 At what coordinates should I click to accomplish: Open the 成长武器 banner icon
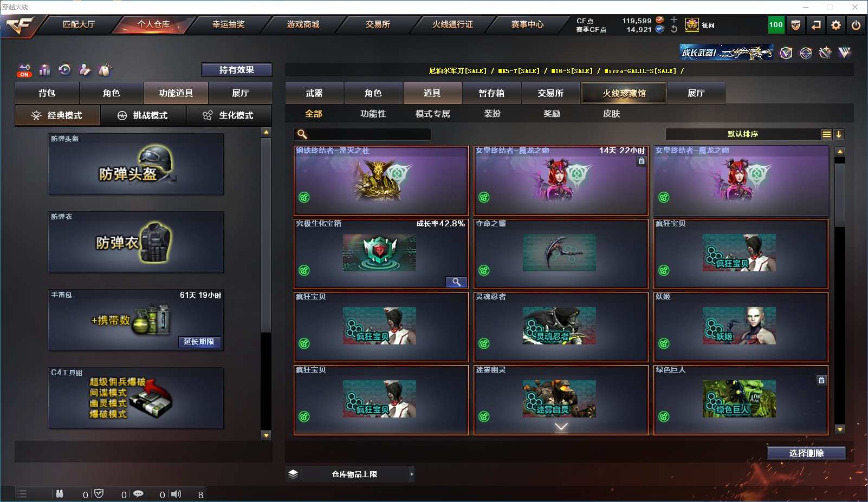(727, 53)
